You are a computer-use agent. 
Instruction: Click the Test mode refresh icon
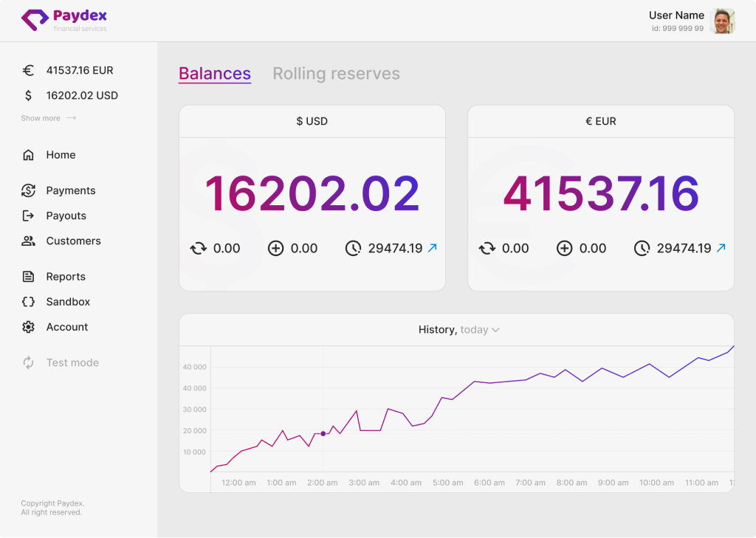tap(29, 362)
